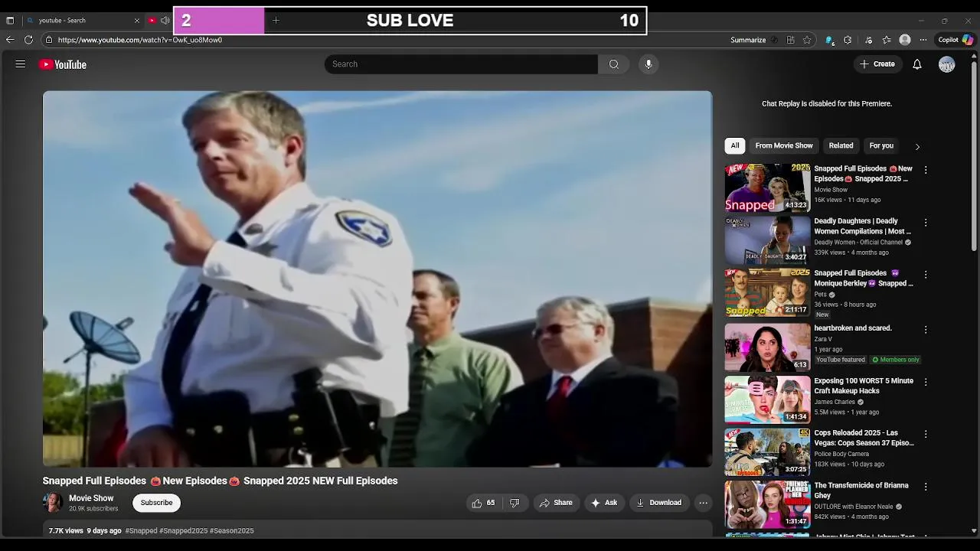The height and width of the screenshot is (551, 980).
Task: Open menu for Snapped Full Episodes 4:13:23 video
Action: (926, 170)
